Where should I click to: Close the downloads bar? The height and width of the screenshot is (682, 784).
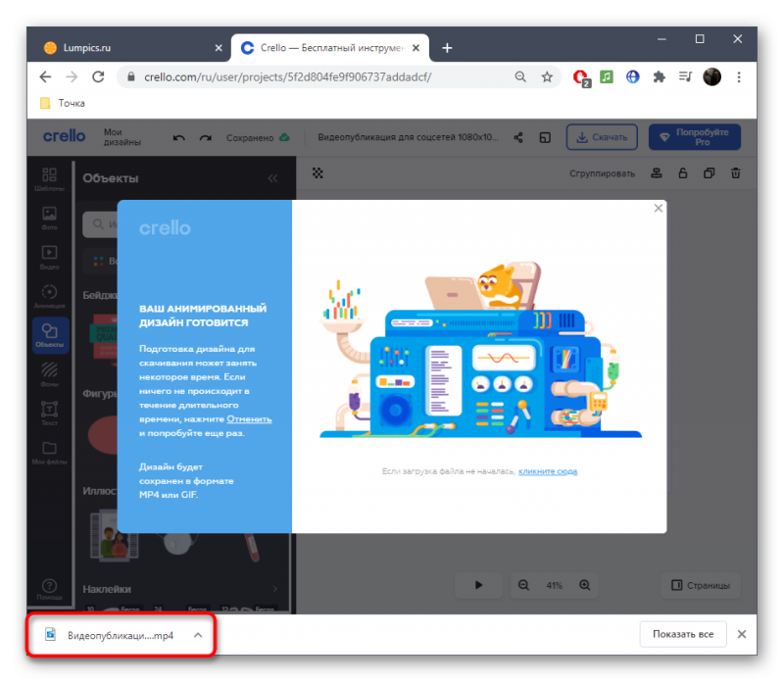coord(742,634)
